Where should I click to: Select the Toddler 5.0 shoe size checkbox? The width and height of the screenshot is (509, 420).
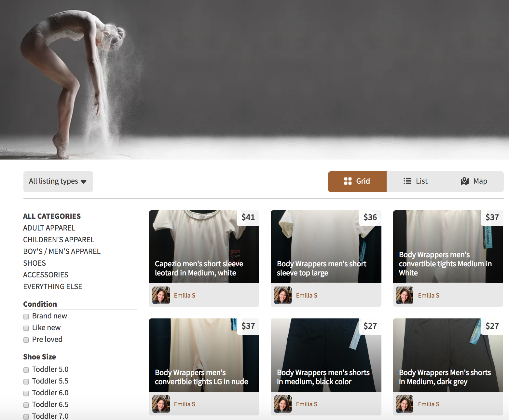click(x=26, y=370)
